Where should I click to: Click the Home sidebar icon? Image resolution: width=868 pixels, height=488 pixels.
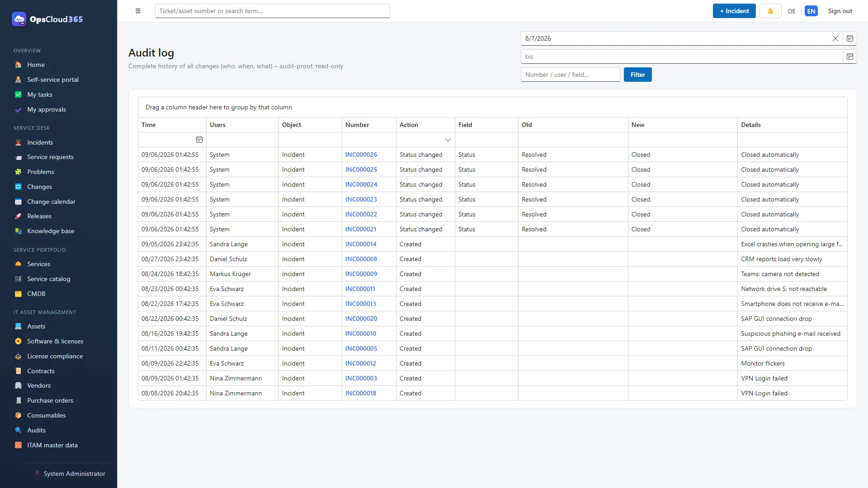click(18, 65)
